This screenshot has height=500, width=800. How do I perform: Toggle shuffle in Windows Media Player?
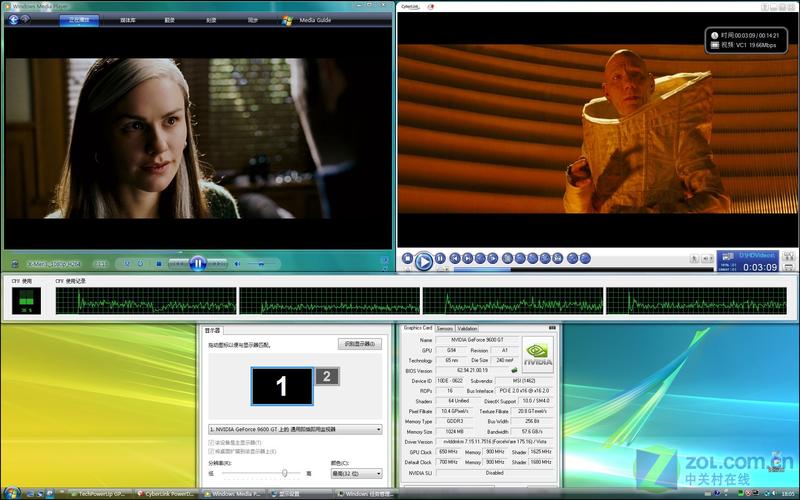(128, 264)
